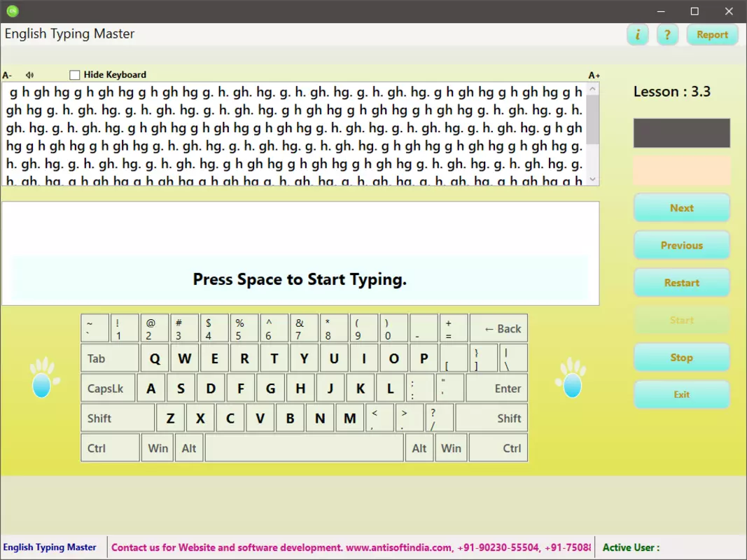The image size is (747, 560).
Task: Restart the current lesson
Action: click(x=682, y=283)
